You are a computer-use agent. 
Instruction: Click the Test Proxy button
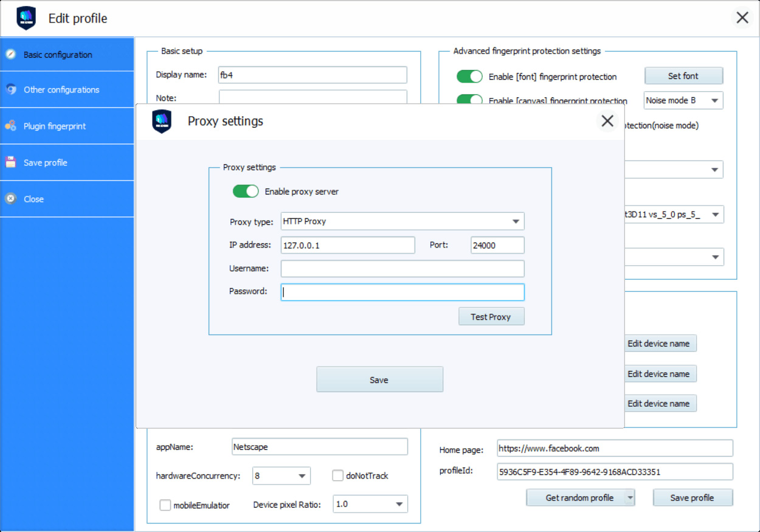[x=491, y=317]
